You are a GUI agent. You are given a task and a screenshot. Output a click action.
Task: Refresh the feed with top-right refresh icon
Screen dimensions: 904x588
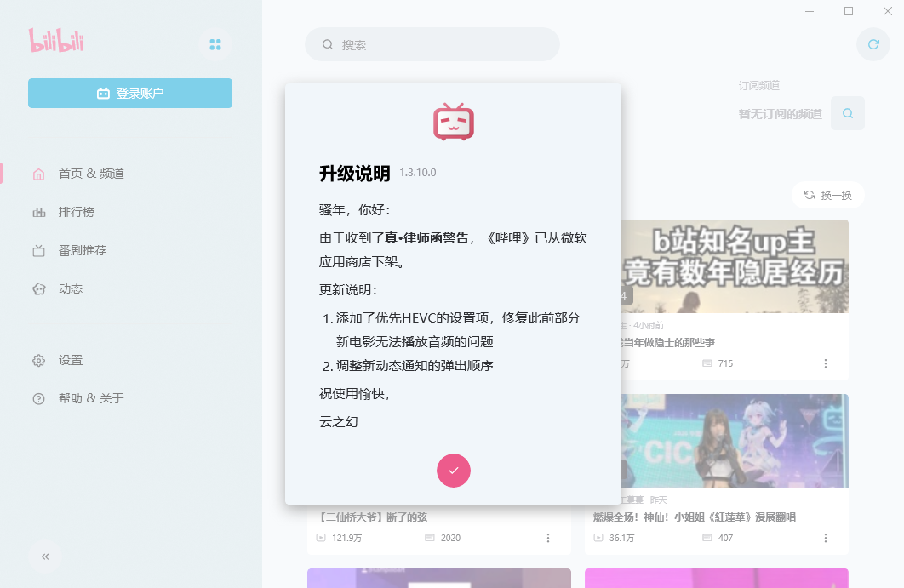873,44
